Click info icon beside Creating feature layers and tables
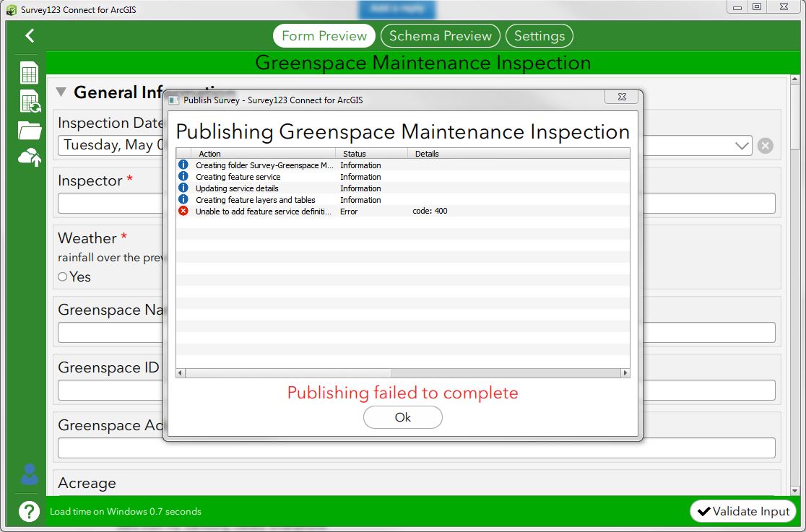This screenshot has width=806, height=532. point(183,199)
